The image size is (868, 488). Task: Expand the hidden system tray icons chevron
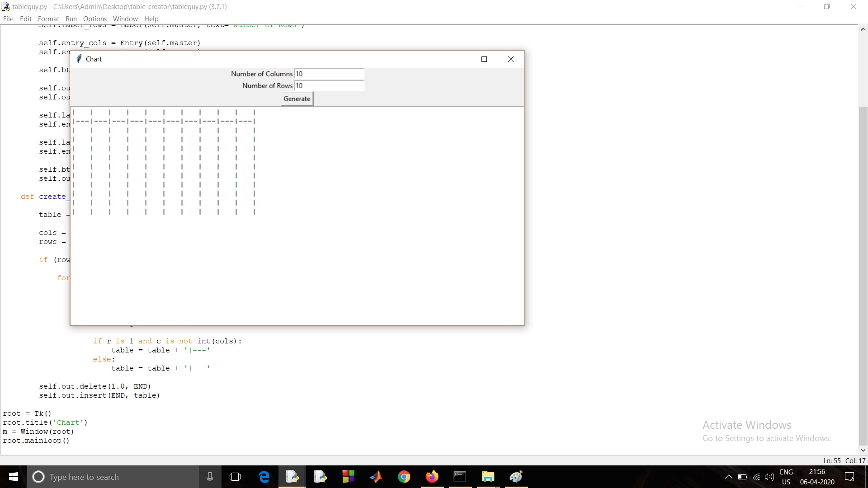[x=728, y=477]
